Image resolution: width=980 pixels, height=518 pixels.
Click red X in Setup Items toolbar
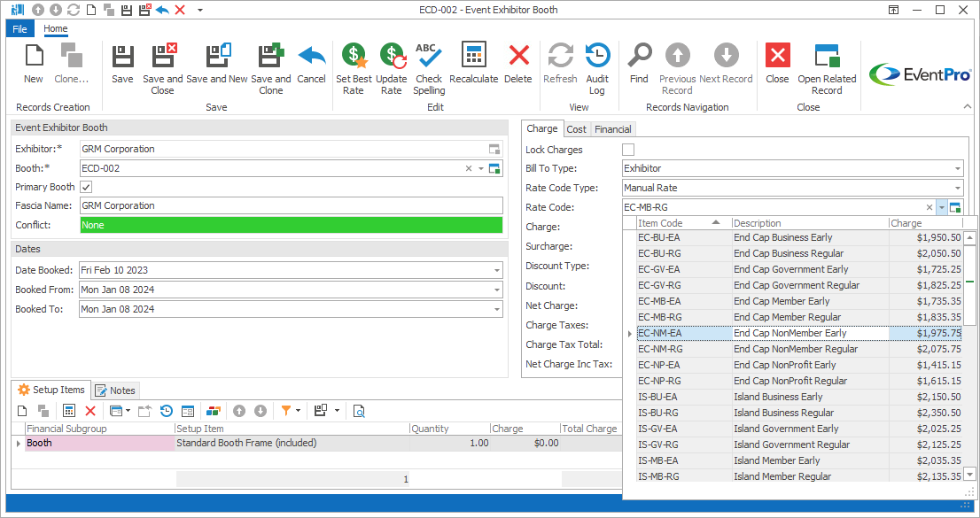(90, 411)
